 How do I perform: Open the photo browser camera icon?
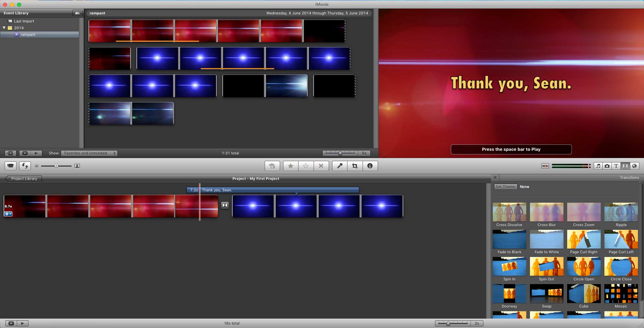coord(607,166)
